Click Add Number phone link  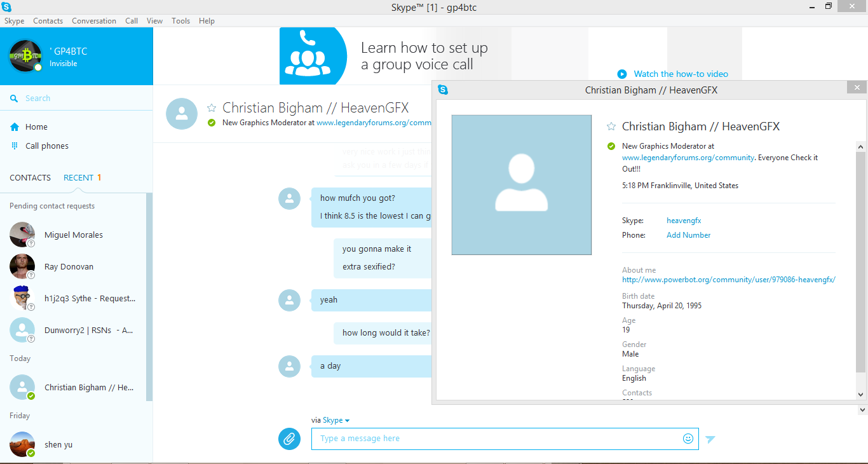click(x=688, y=235)
